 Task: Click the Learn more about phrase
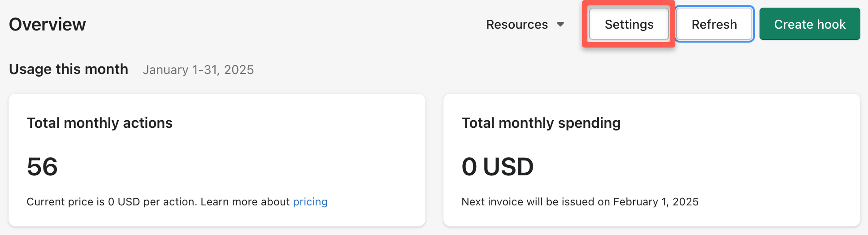(x=245, y=202)
